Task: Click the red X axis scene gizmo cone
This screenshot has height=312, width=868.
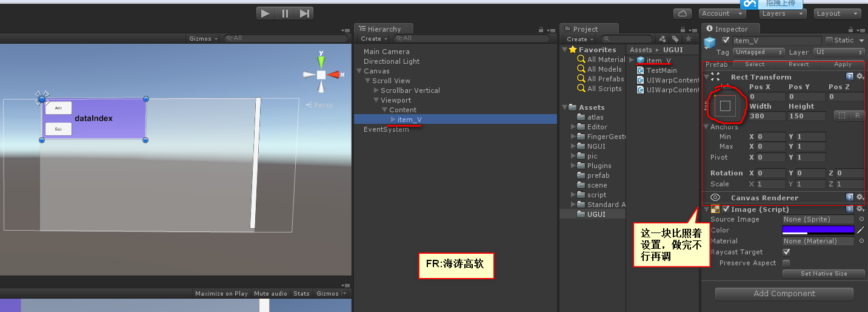Action: (x=334, y=75)
